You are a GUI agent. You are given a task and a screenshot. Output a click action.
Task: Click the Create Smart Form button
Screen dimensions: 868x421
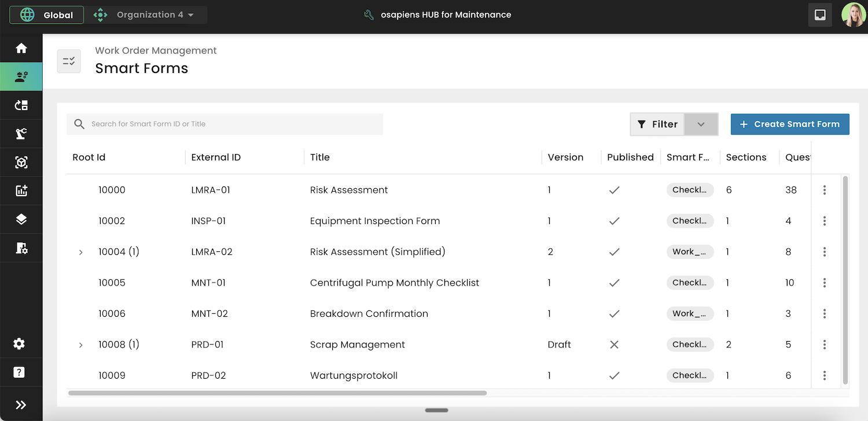coord(789,124)
